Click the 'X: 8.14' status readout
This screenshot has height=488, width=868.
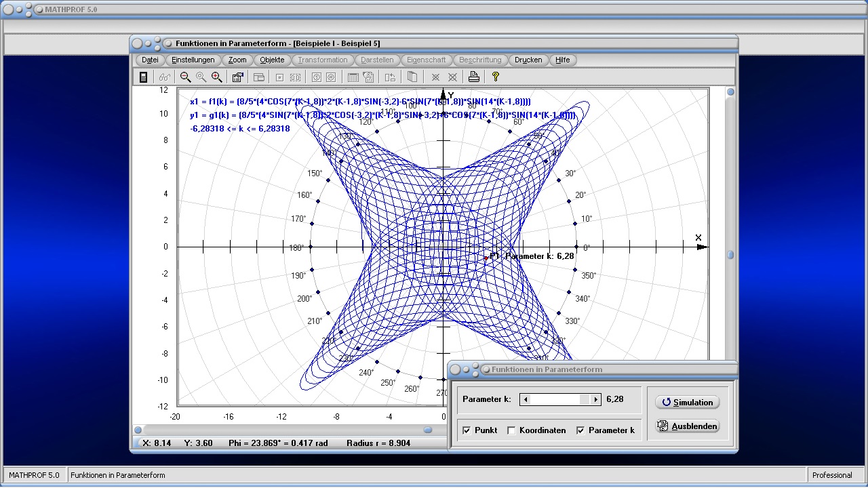158,443
